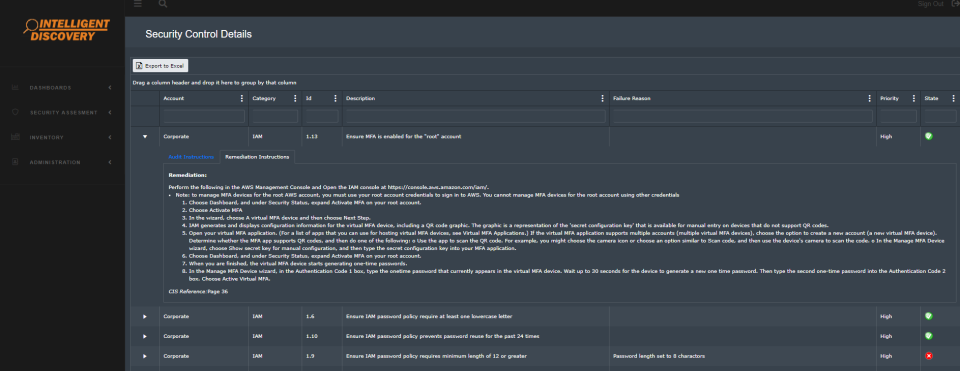960x371 pixels.
Task: Expand the row for control 1.9
Action: (x=145, y=356)
